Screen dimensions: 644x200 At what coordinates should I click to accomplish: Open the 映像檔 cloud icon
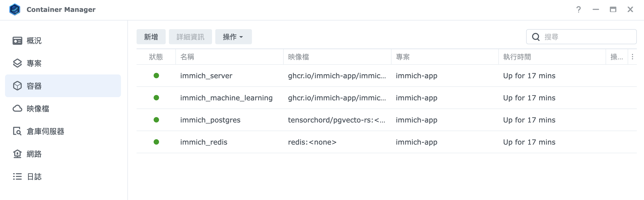(x=17, y=108)
